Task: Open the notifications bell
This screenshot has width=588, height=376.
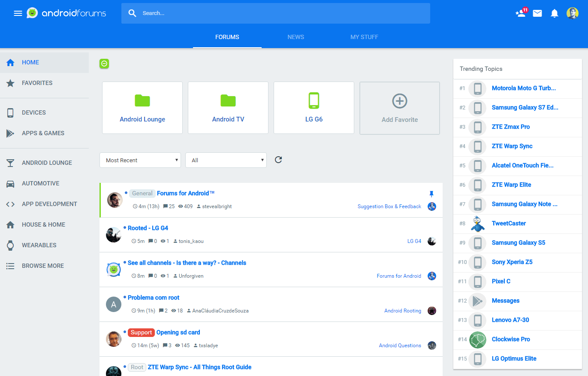Action: coord(555,13)
